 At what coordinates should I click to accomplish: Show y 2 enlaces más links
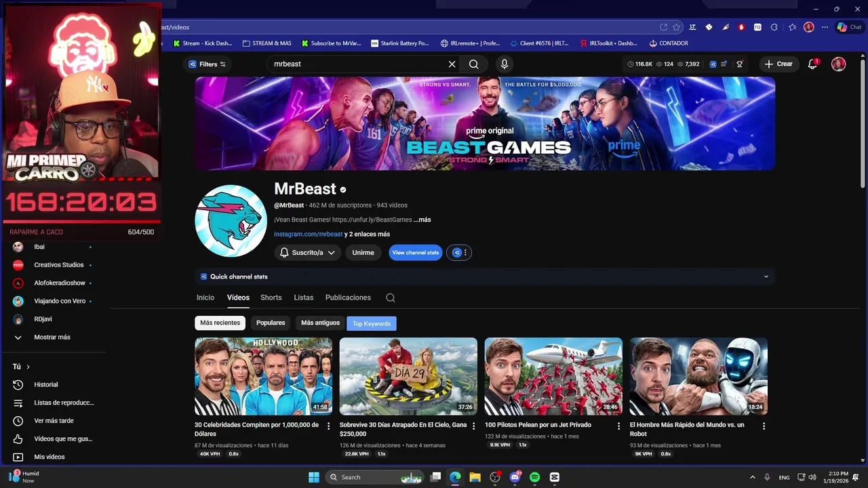click(367, 234)
